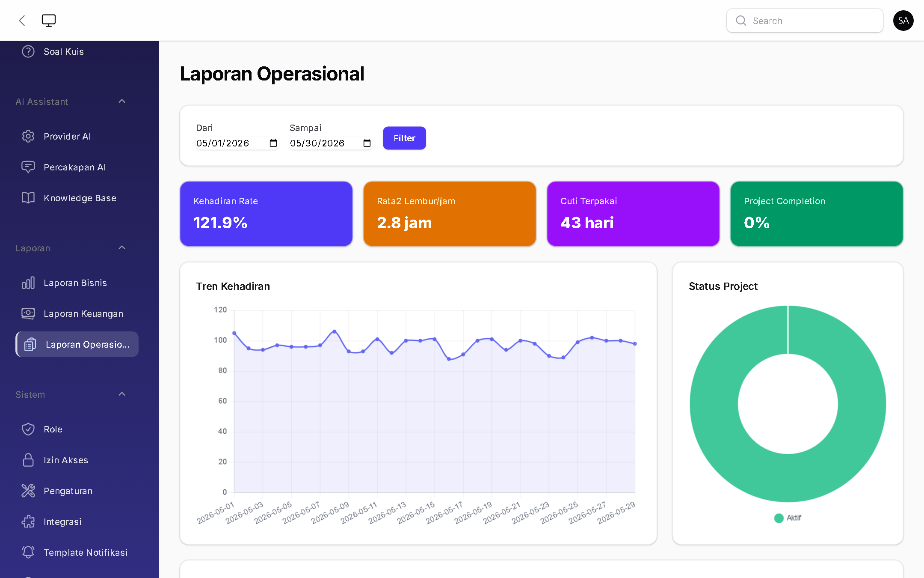Image resolution: width=924 pixels, height=578 pixels.
Task: Open the Sampai date calendar picker
Action: 367,143
